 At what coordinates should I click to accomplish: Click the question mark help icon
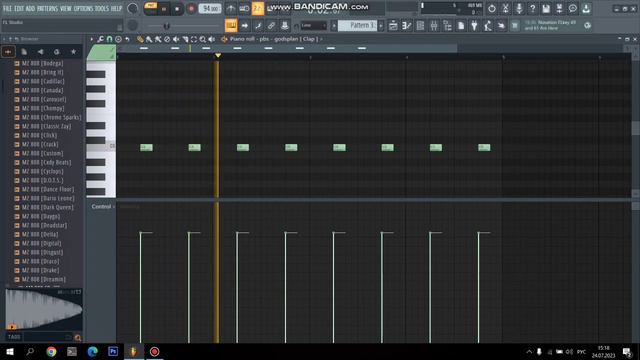tap(532, 9)
